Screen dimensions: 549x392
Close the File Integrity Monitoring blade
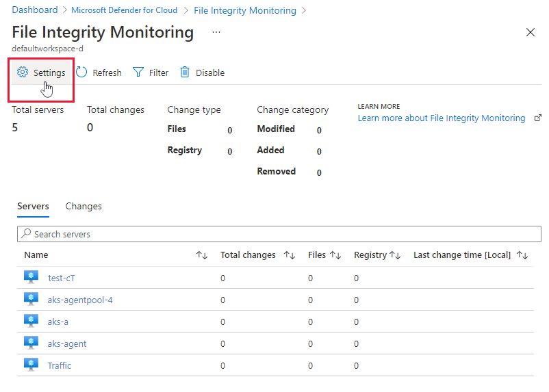point(530,32)
